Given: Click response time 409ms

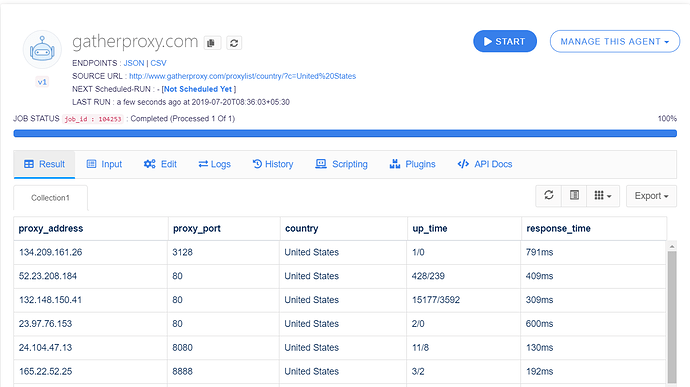Looking at the screenshot, I should [x=540, y=276].
